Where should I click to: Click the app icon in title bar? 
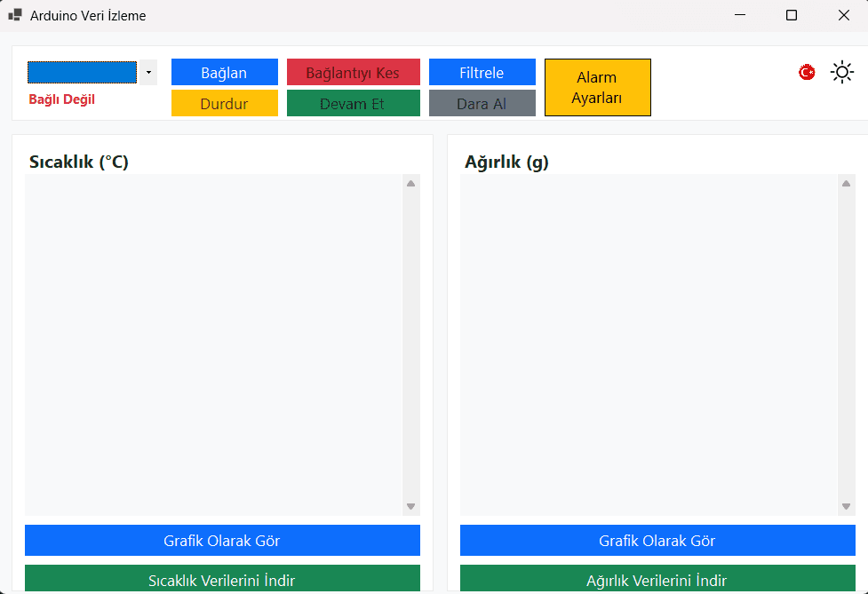point(15,15)
